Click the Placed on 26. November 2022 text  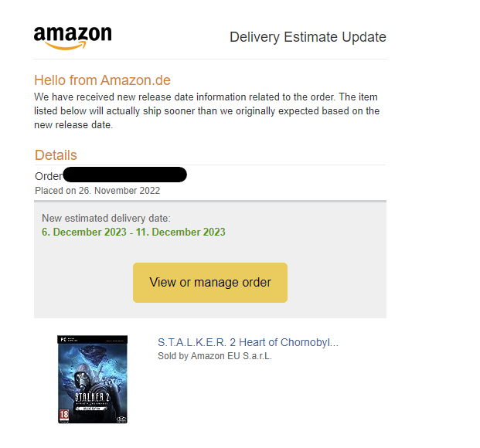(x=97, y=190)
